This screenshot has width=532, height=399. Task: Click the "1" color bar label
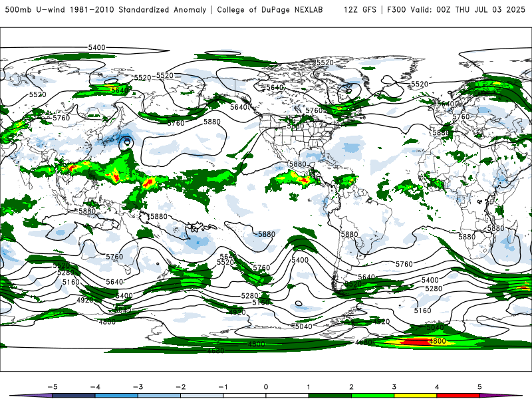tap(309, 387)
